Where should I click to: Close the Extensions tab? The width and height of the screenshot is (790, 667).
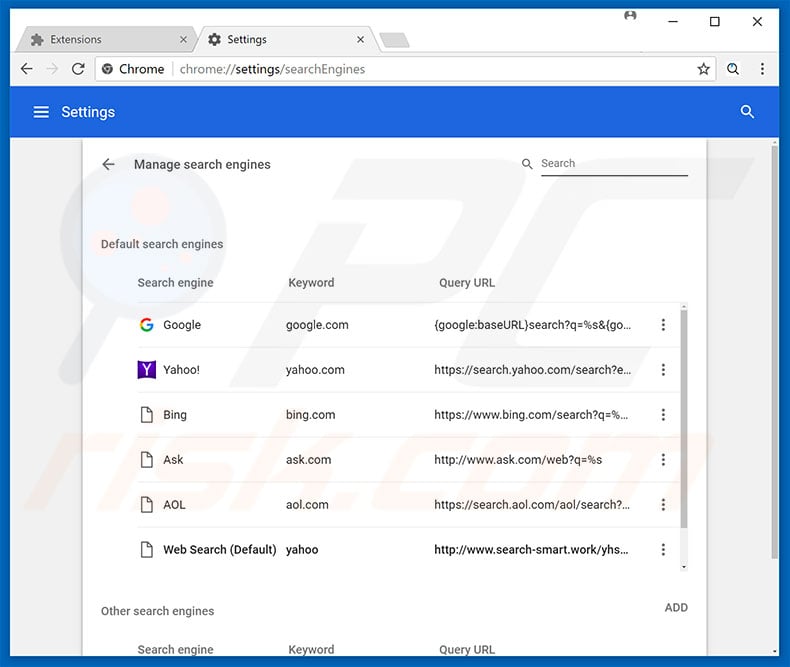coord(183,39)
